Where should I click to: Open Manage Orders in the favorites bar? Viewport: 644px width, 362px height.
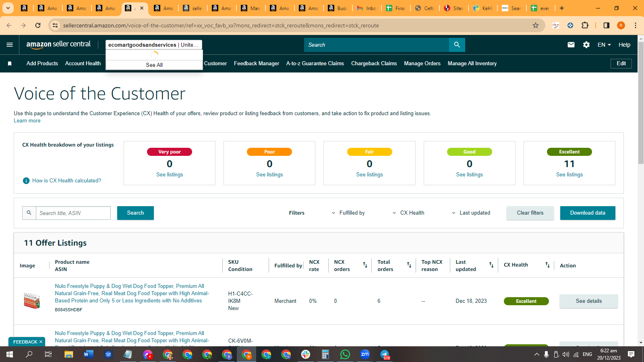pos(422,64)
